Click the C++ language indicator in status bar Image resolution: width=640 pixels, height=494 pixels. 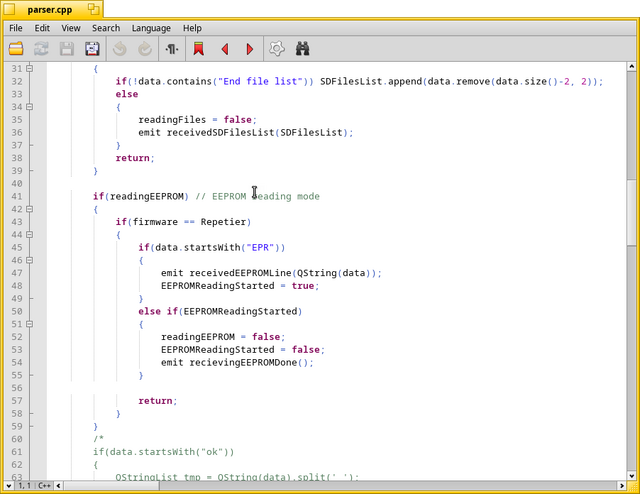tap(44, 486)
